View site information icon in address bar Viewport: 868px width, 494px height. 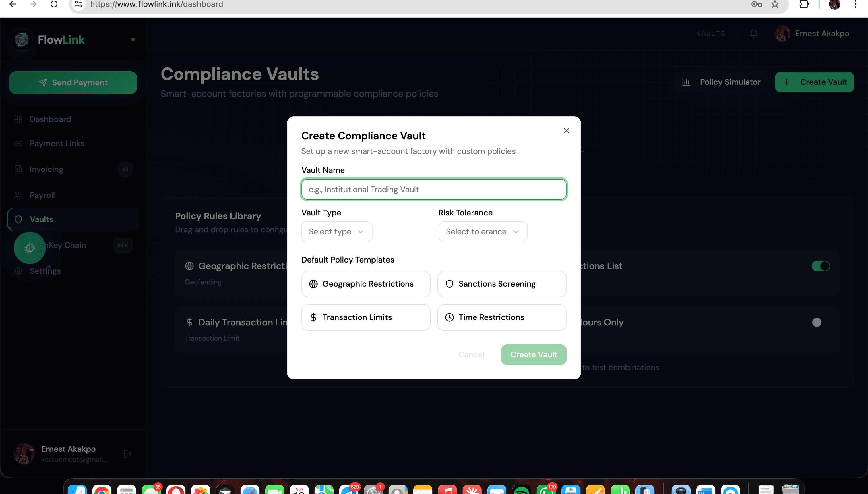[79, 4]
